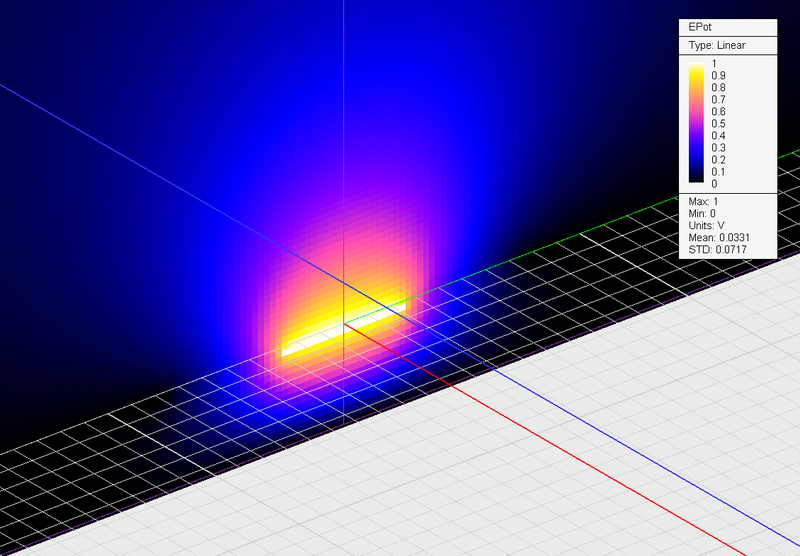
Task: Click the 'Units: V' entry
Action: click(706, 225)
